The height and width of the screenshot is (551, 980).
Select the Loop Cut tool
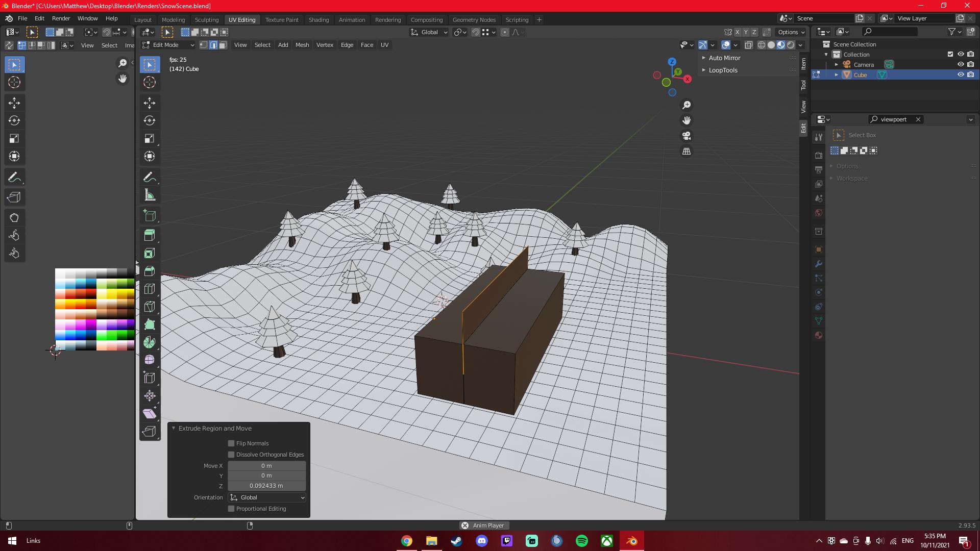click(x=150, y=289)
